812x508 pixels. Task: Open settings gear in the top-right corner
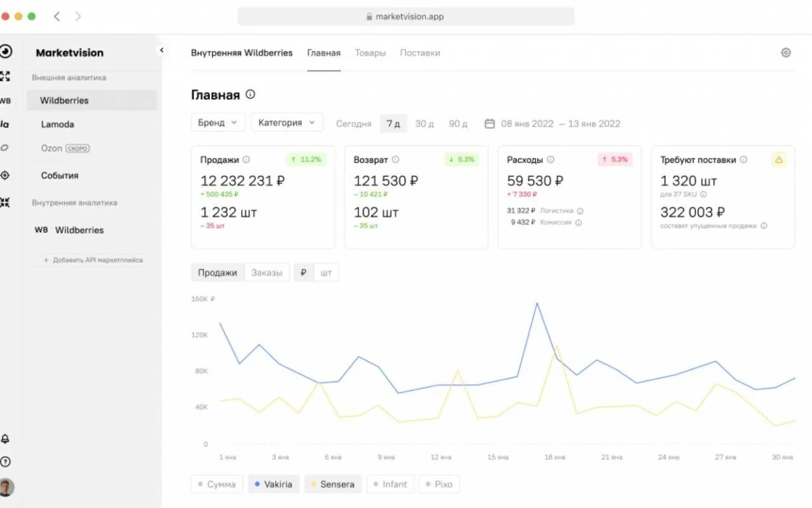click(786, 53)
